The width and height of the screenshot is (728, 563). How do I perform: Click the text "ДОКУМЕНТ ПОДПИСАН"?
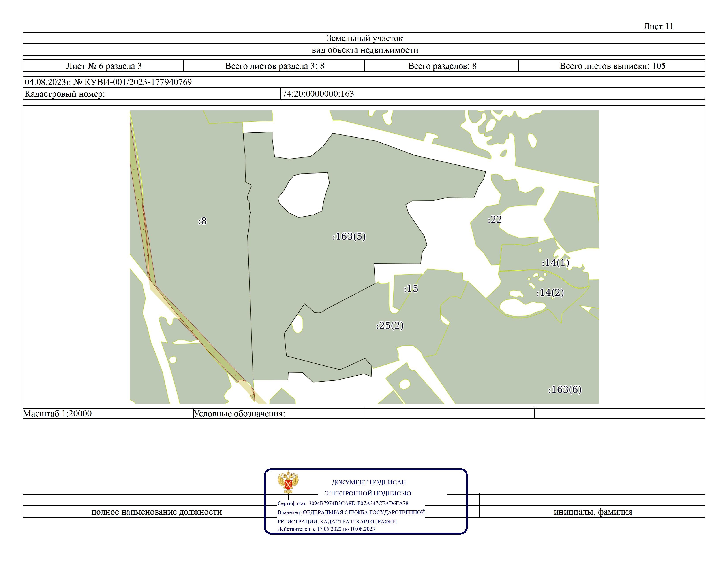pos(369,482)
